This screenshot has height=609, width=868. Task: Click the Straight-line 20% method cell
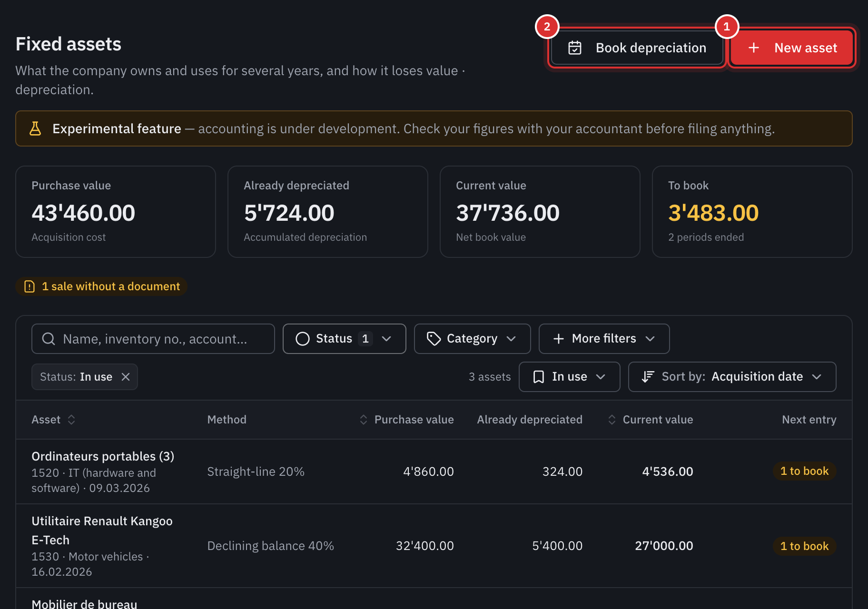256,471
